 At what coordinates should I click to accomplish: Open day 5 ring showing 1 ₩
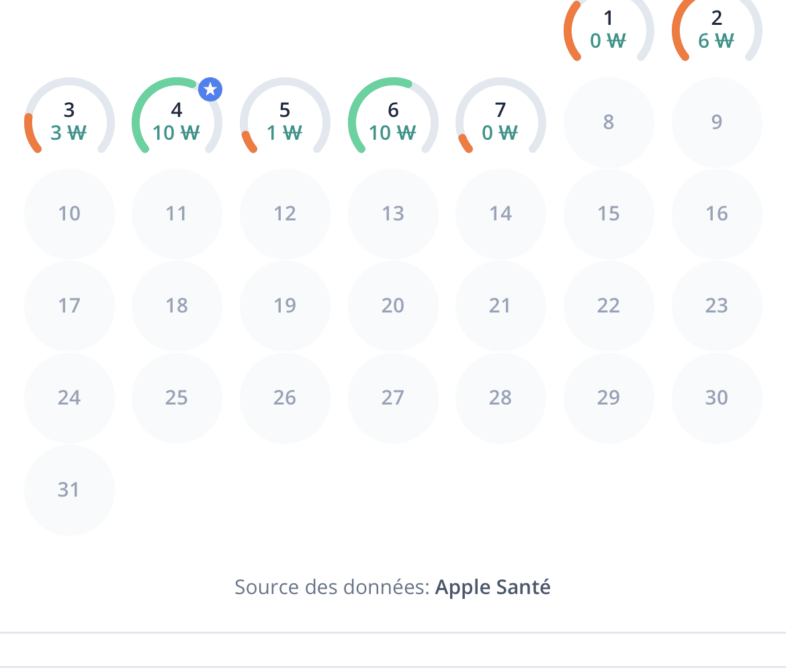(285, 122)
